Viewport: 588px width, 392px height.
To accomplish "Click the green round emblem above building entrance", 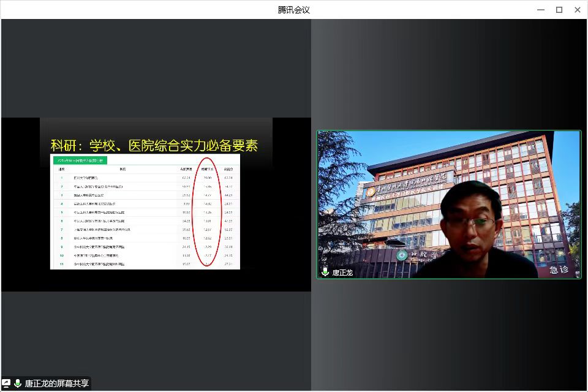I will tap(401, 255).
